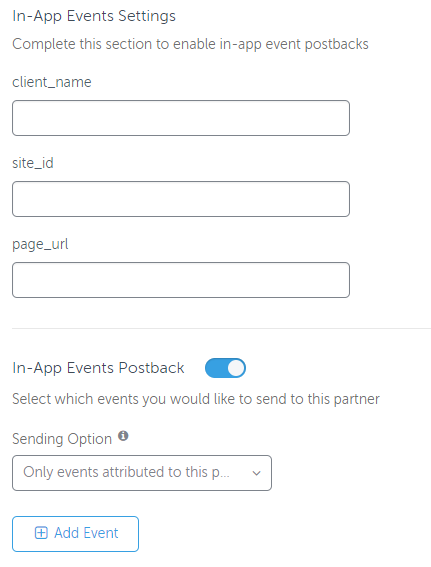Click the Sending Option label text
This screenshot has width=431, height=567.
[x=62, y=439]
